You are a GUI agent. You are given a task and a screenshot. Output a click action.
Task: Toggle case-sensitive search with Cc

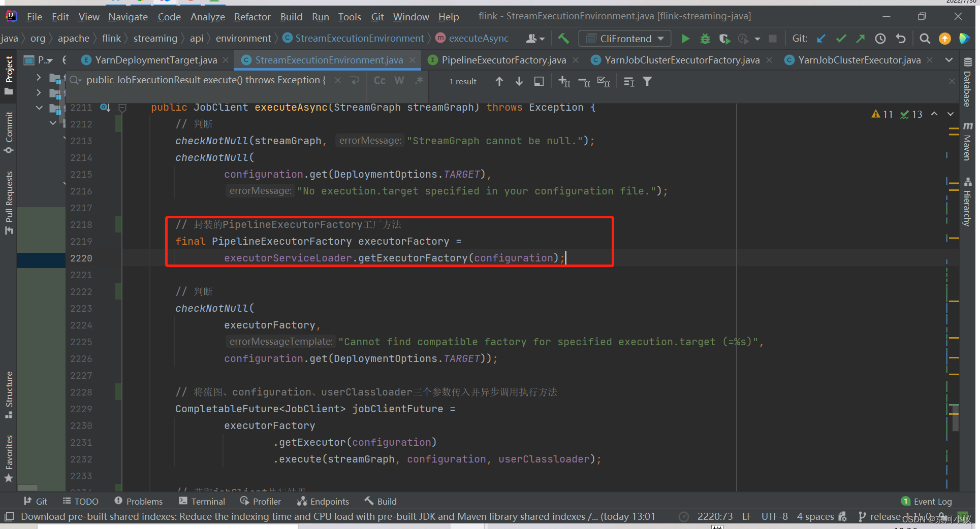pos(379,80)
